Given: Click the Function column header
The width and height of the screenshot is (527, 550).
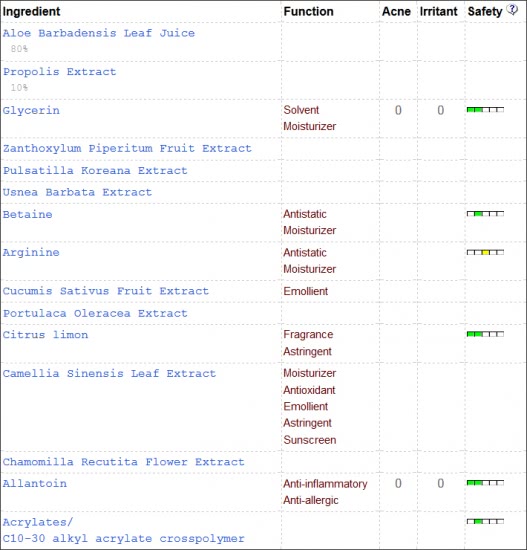Looking at the screenshot, I should tap(308, 12).
